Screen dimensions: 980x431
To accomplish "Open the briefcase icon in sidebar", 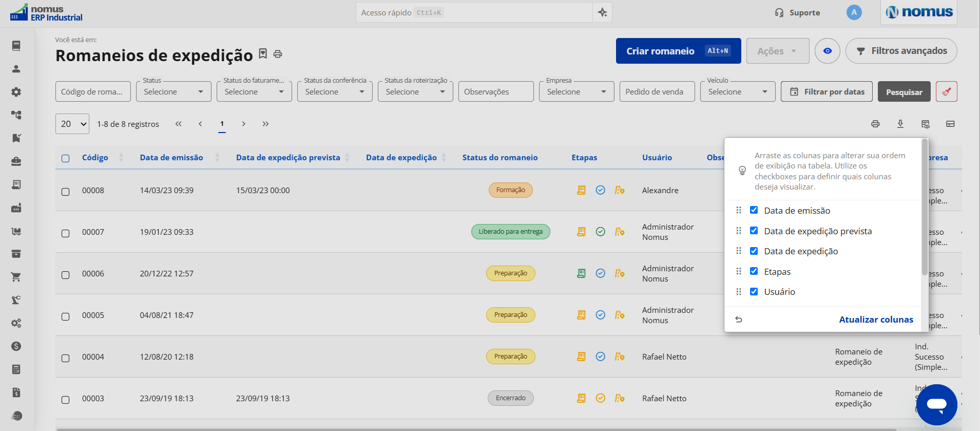I will (16, 161).
